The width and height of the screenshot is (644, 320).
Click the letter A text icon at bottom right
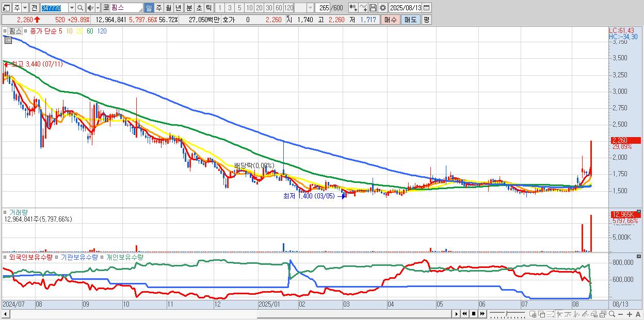(x=638, y=314)
